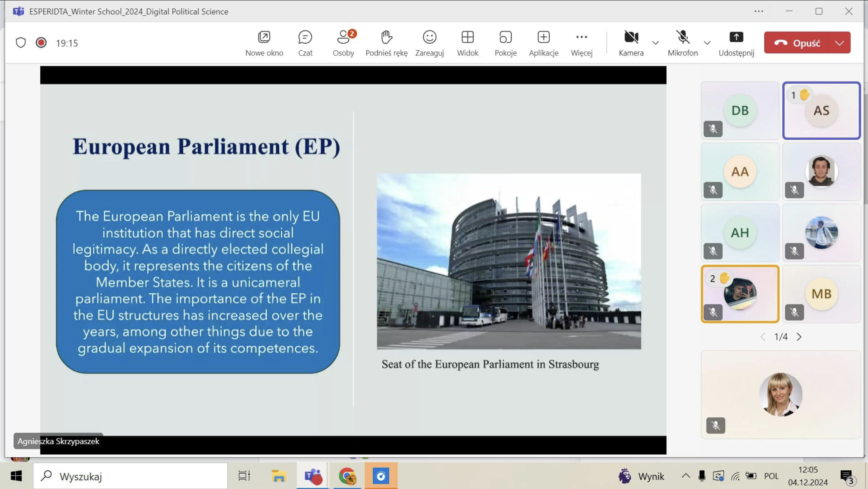This screenshot has height=489, width=868.
Task: Select the DB participant tile
Action: (x=740, y=111)
